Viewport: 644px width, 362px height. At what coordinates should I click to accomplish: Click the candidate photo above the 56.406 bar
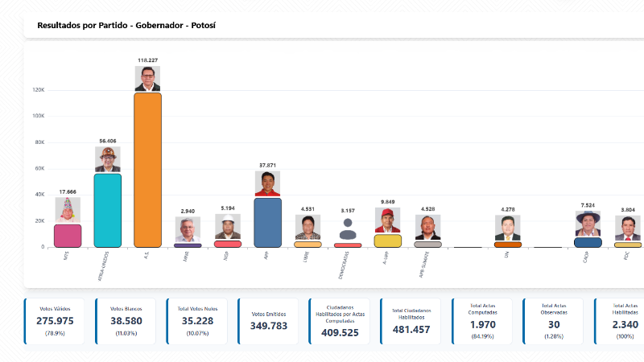(x=107, y=159)
